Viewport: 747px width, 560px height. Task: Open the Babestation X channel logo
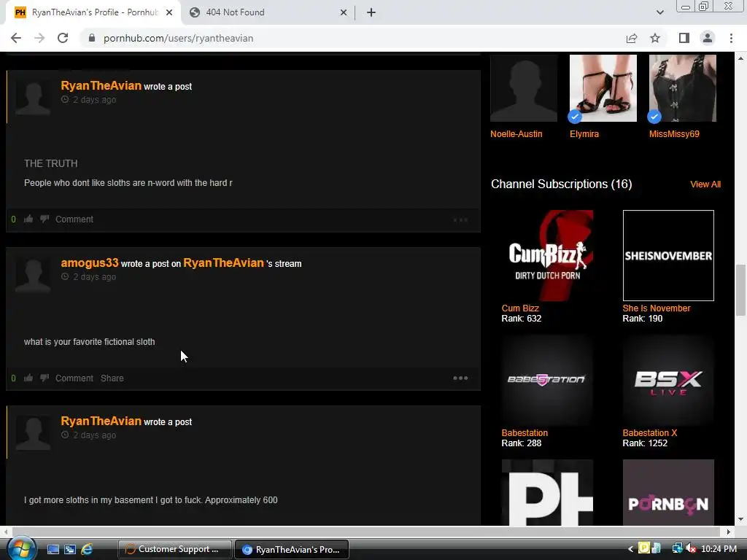click(x=668, y=380)
